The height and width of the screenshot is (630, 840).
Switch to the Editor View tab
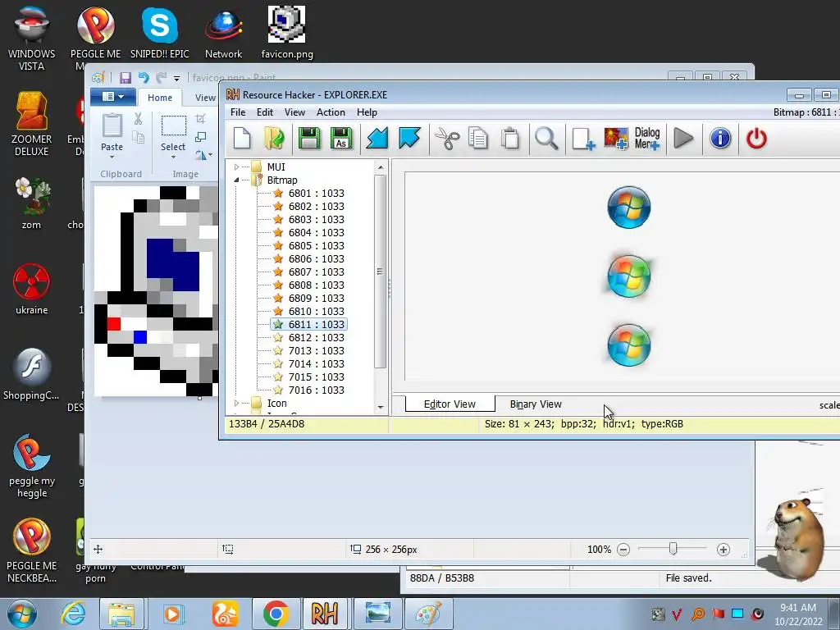[x=450, y=404]
